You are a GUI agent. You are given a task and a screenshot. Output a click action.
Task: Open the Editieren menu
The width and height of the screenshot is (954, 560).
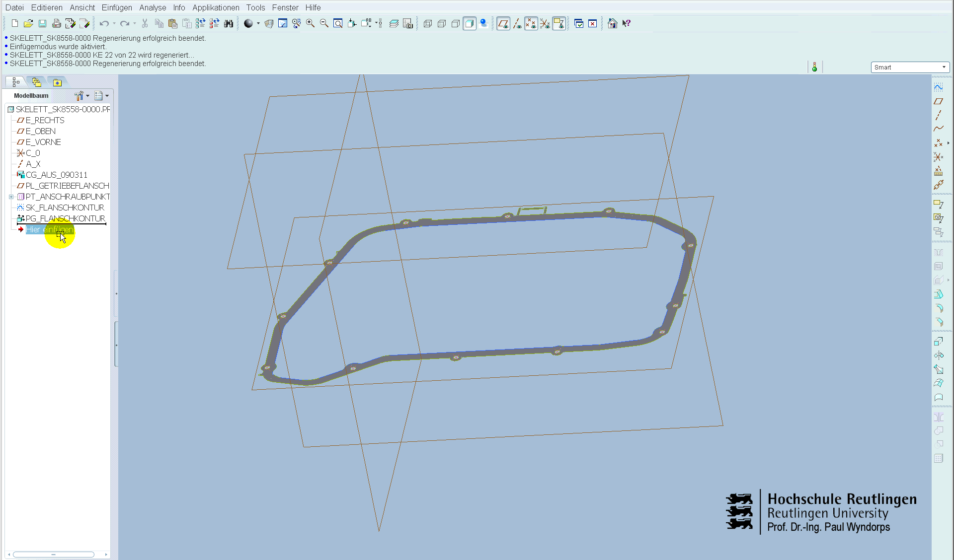tap(47, 7)
